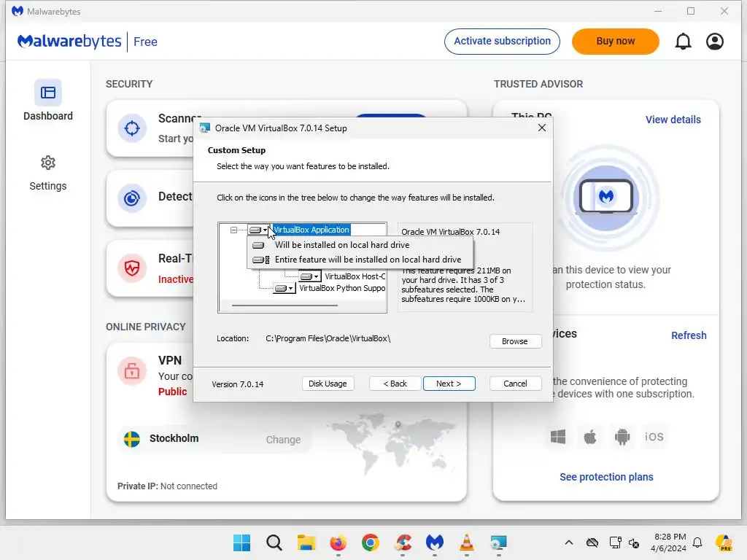This screenshot has height=560, width=747.
Task: Open the Windows Start menu
Action: tap(241, 542)
